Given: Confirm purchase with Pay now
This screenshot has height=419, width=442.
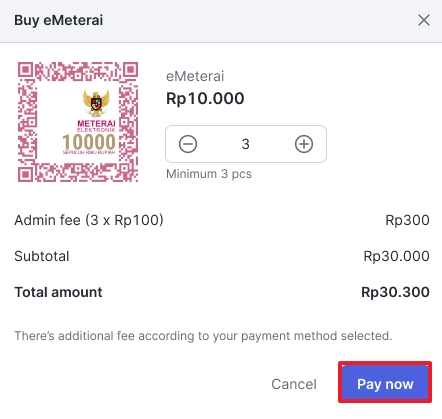Looking at the screenshot, I should pyautogui.click(x=385, y=382).
